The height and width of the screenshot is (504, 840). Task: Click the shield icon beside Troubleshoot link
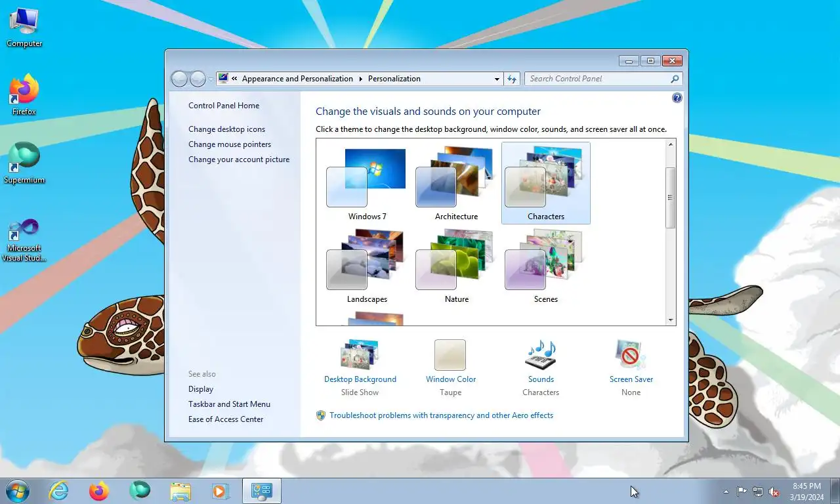pos(321,415)
